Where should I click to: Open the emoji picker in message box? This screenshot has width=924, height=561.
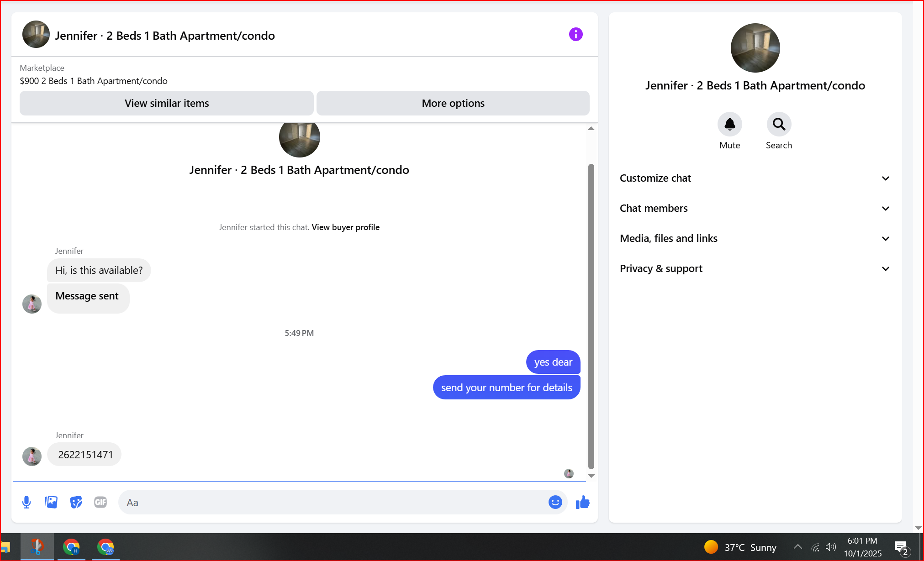pos(555,502)
